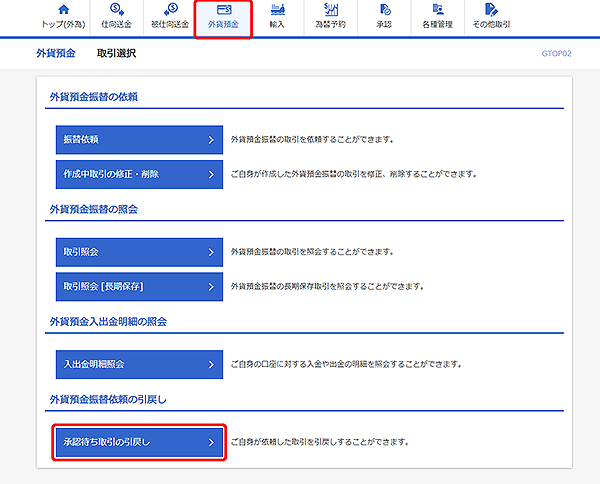Click description 外貨預金振替の取引を照会することができます。
Screen dimensions: 600x484
pyautogui.click(x=312, y=252)
